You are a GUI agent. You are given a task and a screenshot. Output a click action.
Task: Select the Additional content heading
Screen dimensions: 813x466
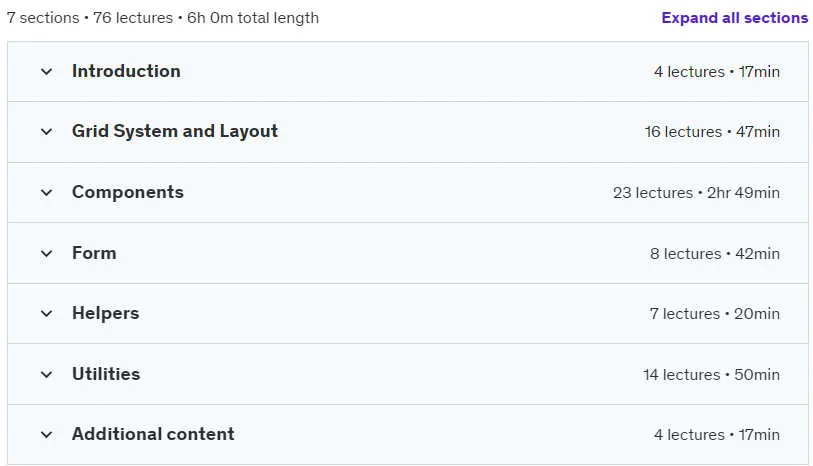coord(153,434)
